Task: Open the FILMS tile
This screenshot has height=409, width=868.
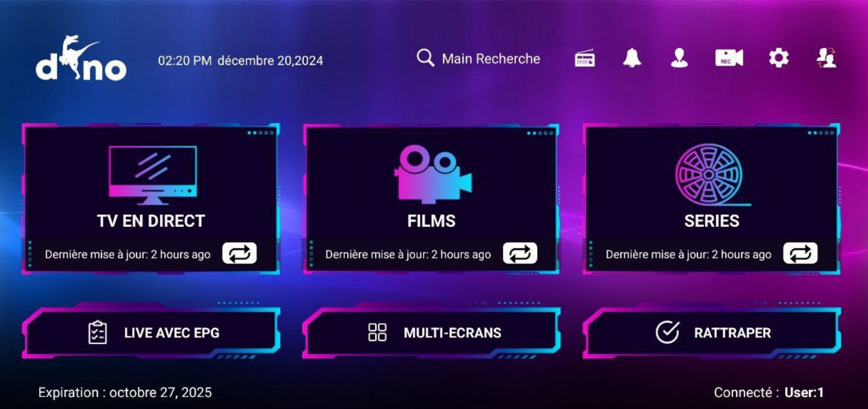Action: coord(431,199)
